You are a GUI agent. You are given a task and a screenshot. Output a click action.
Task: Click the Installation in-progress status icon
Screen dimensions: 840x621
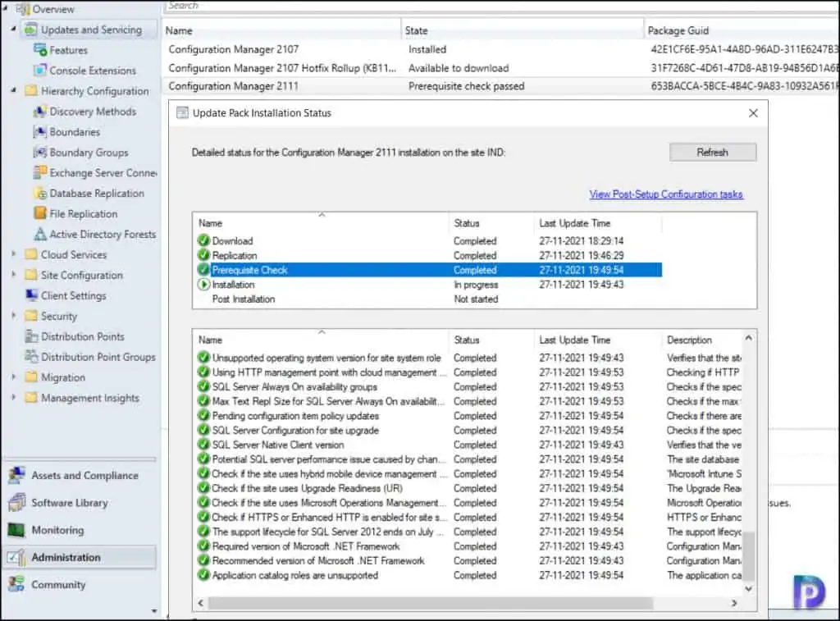click(203, 285)
